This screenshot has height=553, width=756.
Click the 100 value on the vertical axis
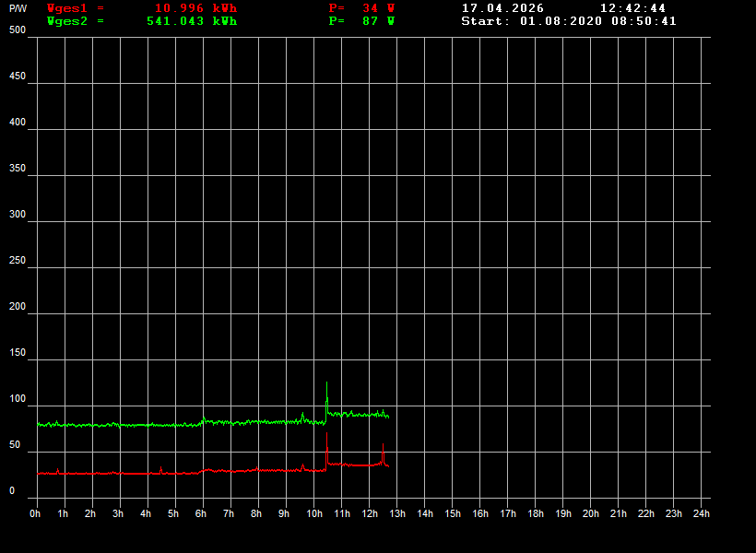(18, 398)
